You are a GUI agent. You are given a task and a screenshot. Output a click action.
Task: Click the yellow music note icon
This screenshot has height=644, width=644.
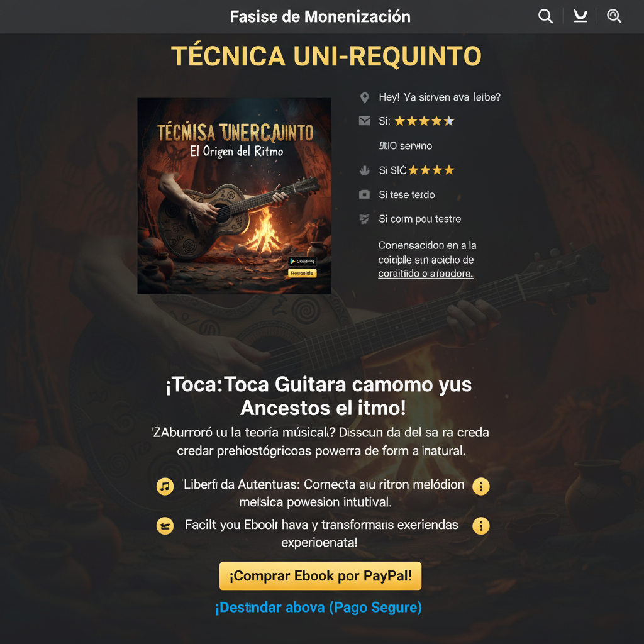pos(165,486)
